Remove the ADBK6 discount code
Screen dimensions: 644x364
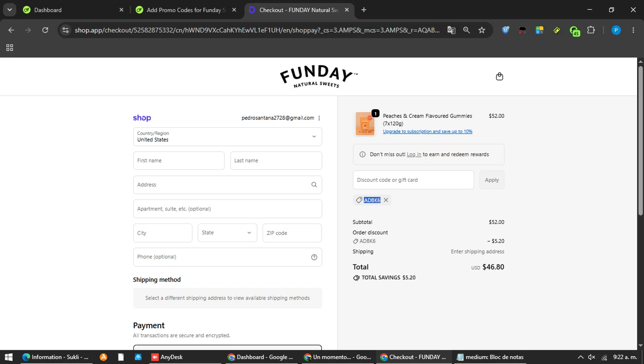(386, 200)
